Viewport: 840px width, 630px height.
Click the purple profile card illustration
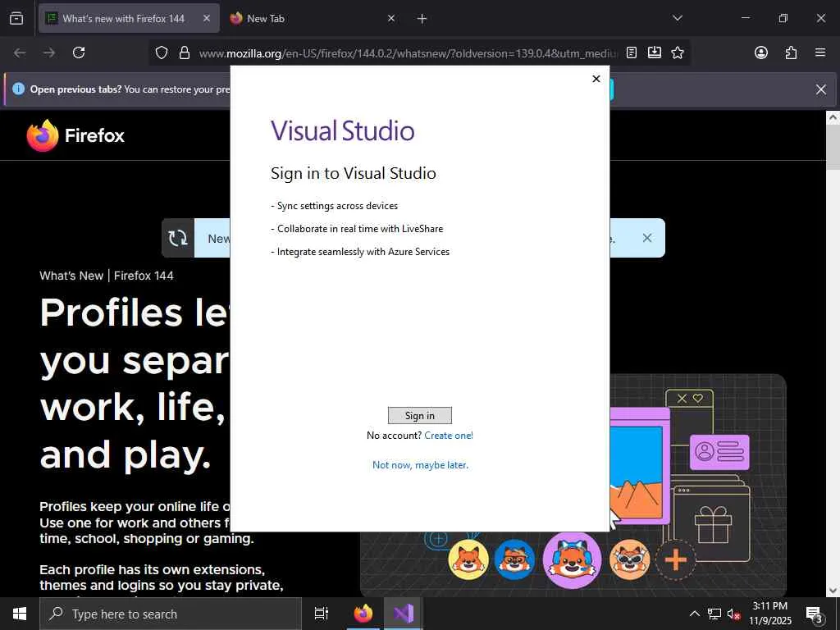click(719, 452)
